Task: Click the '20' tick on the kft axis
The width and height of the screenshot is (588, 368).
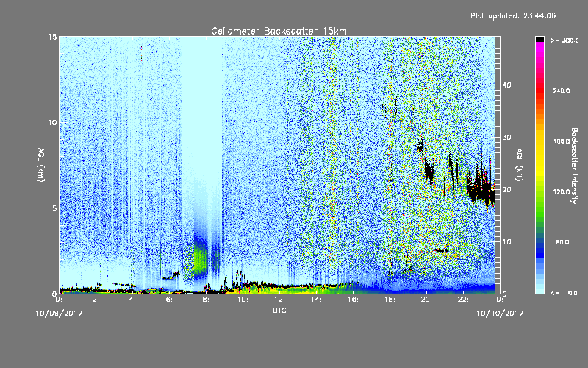Action: click(x=506, y=189)
